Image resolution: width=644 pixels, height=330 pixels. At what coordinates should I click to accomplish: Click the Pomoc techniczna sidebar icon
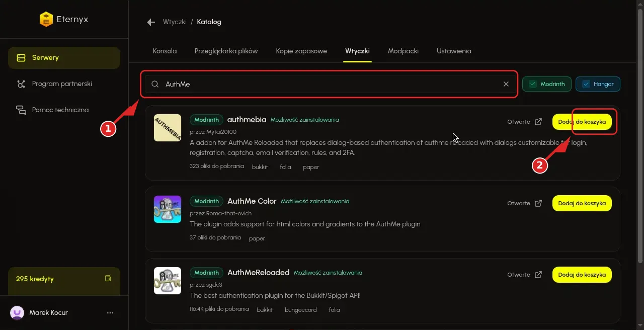tap(21, 110)
